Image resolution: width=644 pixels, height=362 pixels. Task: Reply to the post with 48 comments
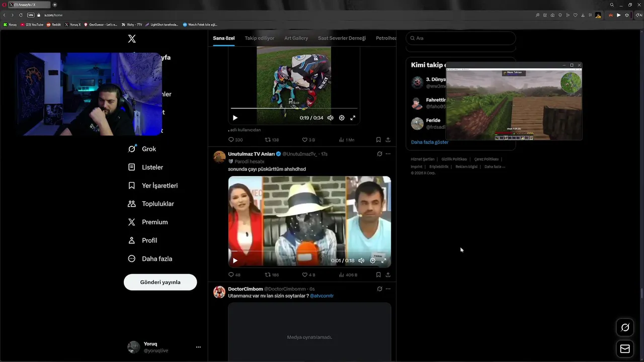(234, 275)
